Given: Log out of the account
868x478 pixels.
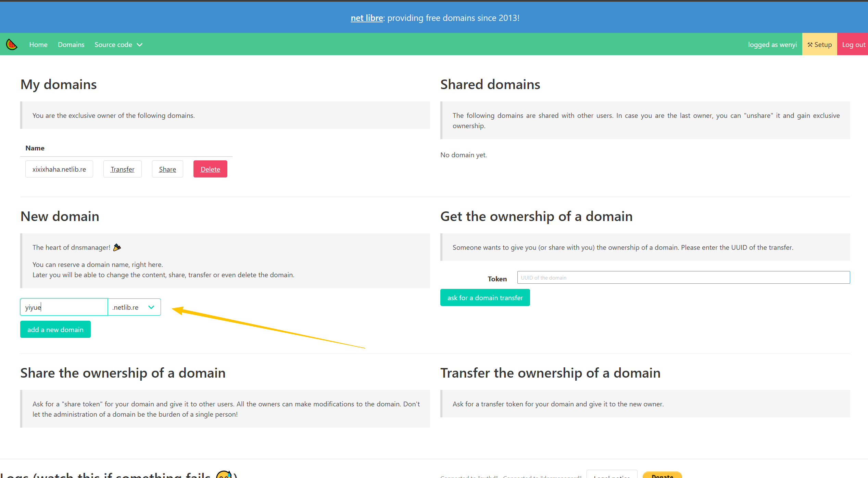Looking at the screenshot, I should (x=853, y=45).
